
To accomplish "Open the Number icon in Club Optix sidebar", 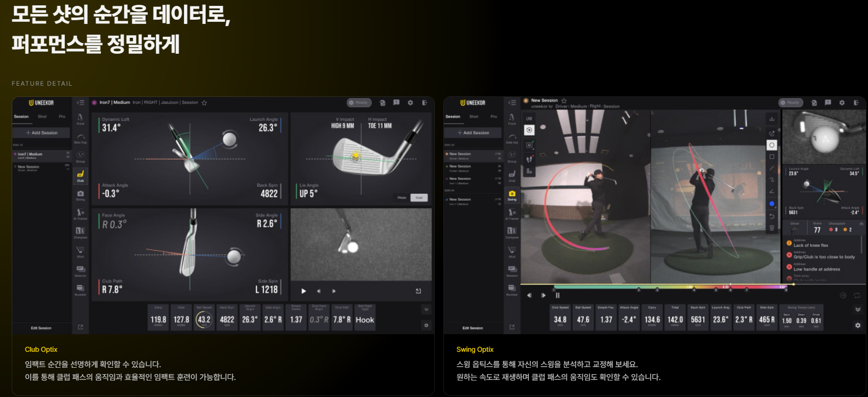I will coord(80,290).
